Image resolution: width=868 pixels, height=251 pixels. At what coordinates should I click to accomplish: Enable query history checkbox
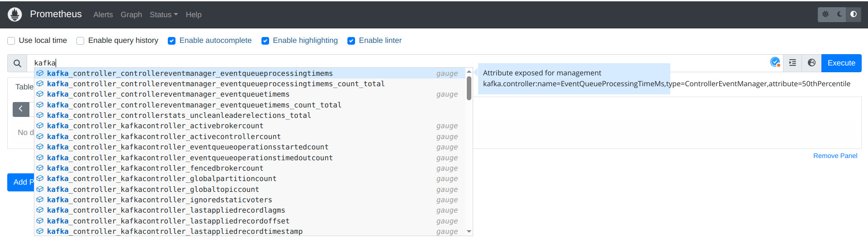click(81, 41)
